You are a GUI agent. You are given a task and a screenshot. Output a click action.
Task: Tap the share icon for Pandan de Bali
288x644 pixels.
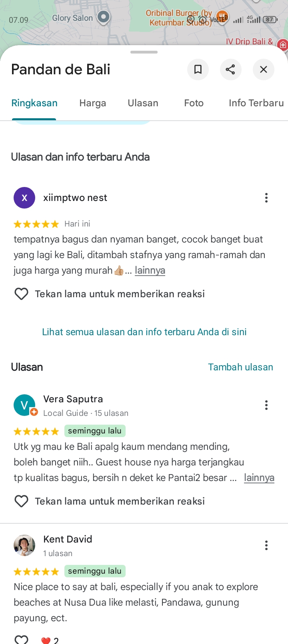coord(230,70)
